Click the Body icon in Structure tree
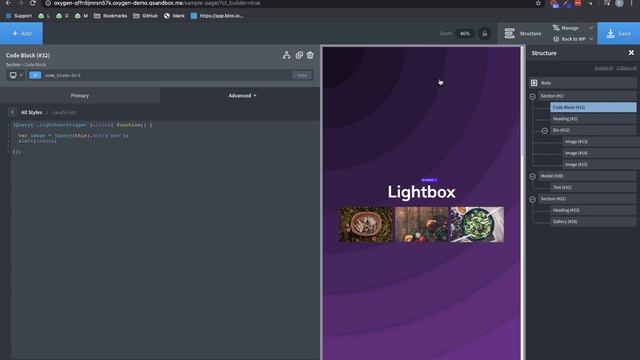This screenshot has height=360, width=640. [x=534, y=83]
